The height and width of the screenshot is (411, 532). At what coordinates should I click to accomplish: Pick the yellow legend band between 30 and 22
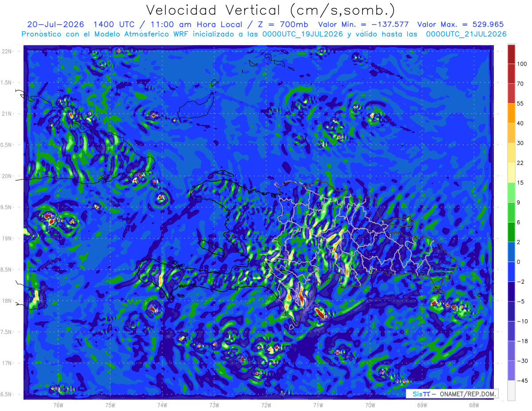(511, 153)
